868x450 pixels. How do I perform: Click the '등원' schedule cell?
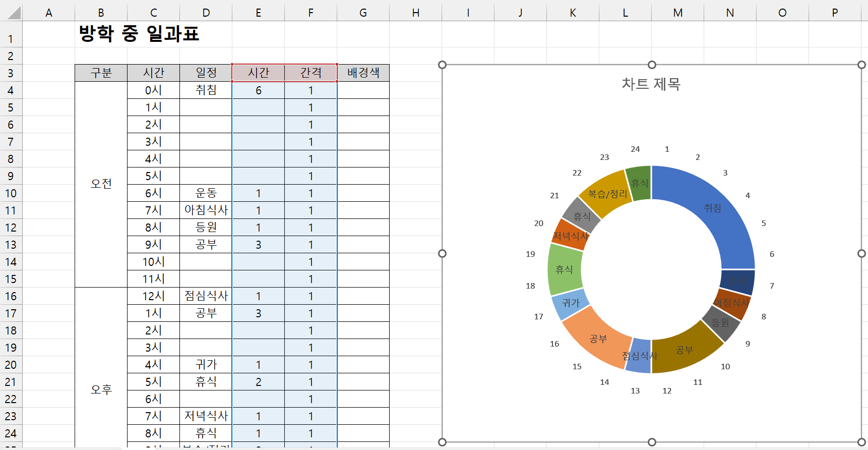206,228
